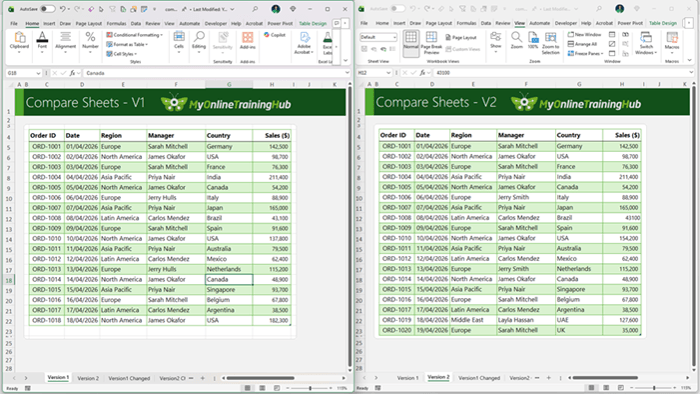The image size is (700, 394).
Task: Toggle AutoSave switch in left Excel window
Action: tap(47, 9)
